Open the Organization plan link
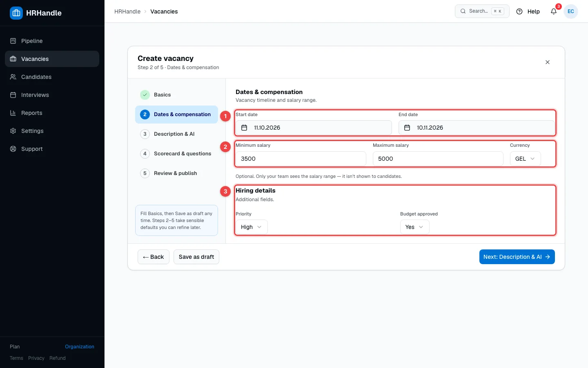The image size is (588, 368). pyautogui.click(x=80, y=347)
